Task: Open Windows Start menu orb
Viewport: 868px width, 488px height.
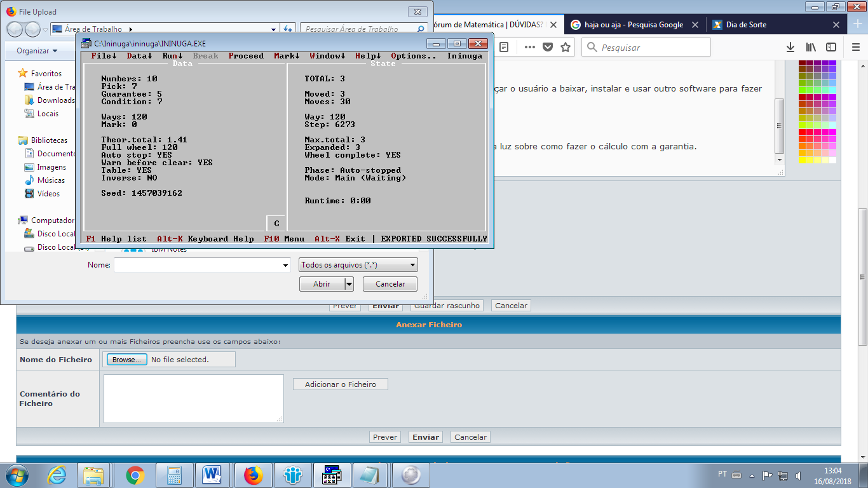Action: click(x=18, y=475)
